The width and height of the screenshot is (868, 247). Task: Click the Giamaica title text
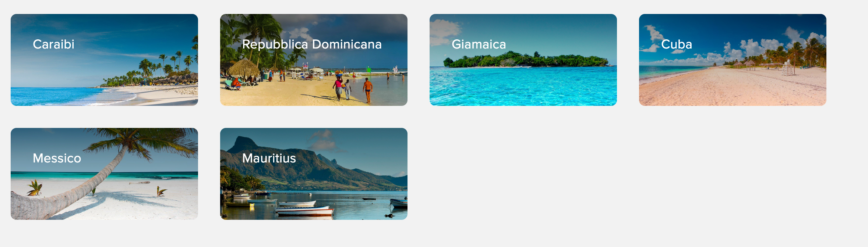pos(479,44)
